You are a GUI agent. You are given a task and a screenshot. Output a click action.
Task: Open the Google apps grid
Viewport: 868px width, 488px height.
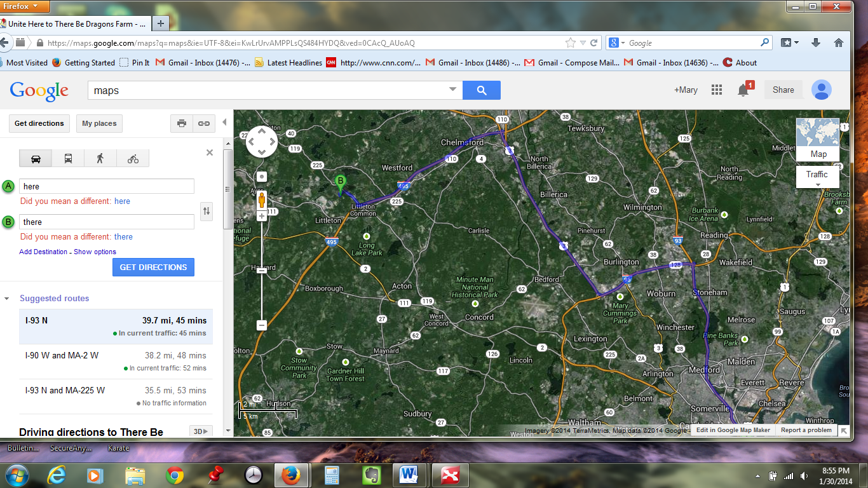pyautogui.click(x=717, y=90)
